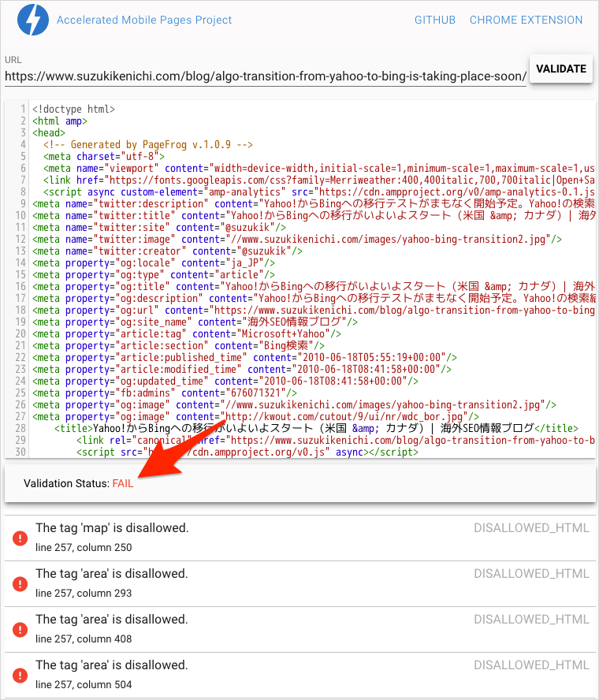Viewport: 599px width, 700px height.
Task: Click the VALIDATE button
Action: [561, 69]
